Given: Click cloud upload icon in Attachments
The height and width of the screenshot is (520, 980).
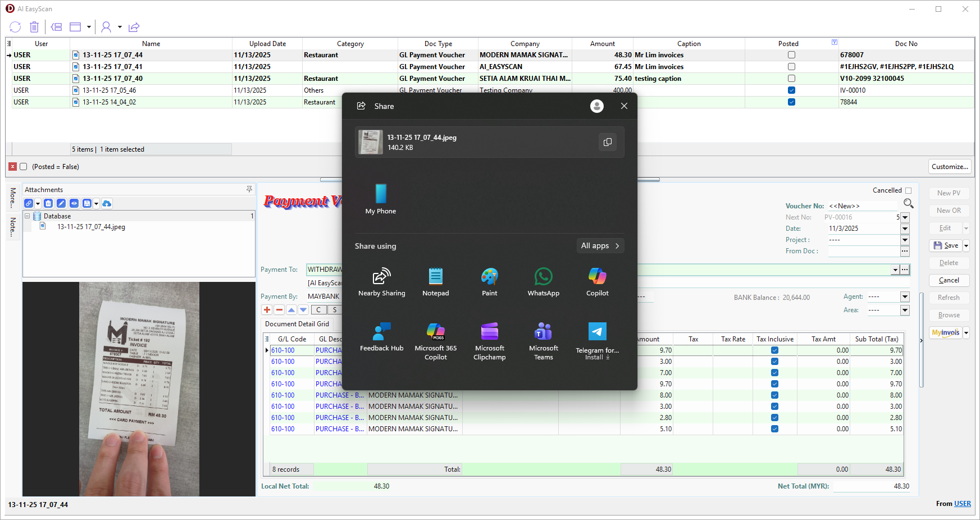Looking at the screenshot, I should pos(107,203).
